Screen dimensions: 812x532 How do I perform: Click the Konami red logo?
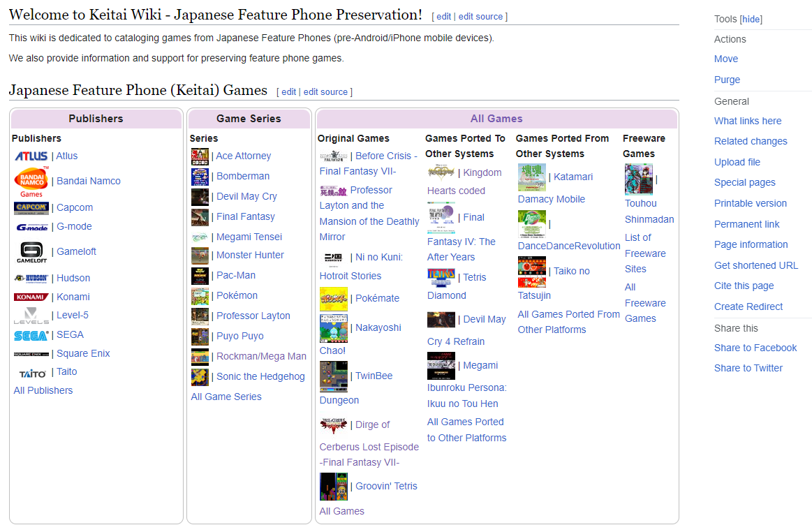pyautogui.click(x=31, y=297)
